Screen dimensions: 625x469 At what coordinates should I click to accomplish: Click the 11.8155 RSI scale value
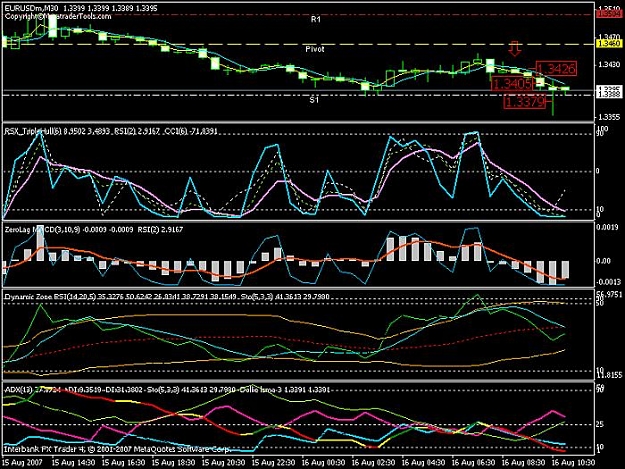[x=609, y=375]
